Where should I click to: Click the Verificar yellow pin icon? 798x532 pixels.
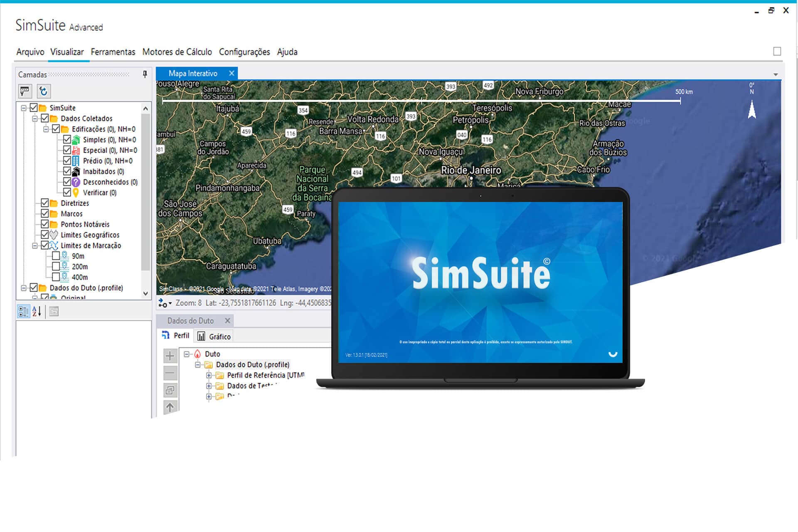(76, 192)
